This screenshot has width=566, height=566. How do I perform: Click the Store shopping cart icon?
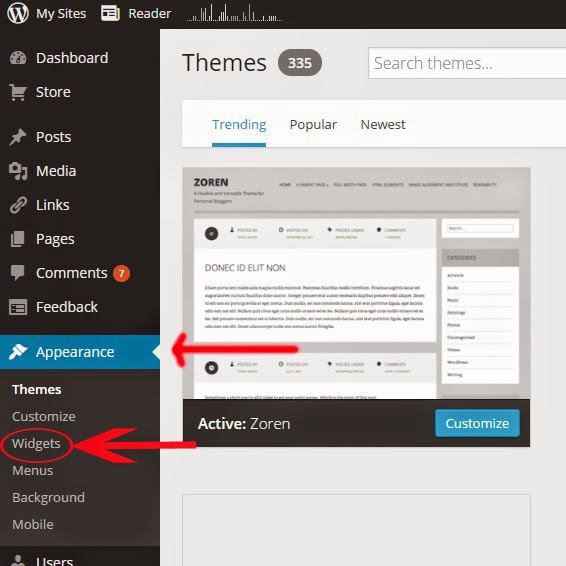[x=18, y=92]
